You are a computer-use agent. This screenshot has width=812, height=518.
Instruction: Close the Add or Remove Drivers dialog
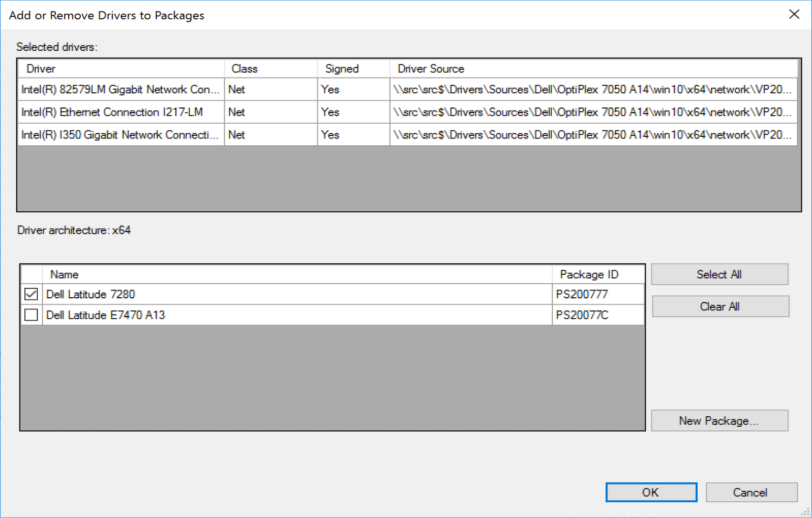(x=794, y=15)
